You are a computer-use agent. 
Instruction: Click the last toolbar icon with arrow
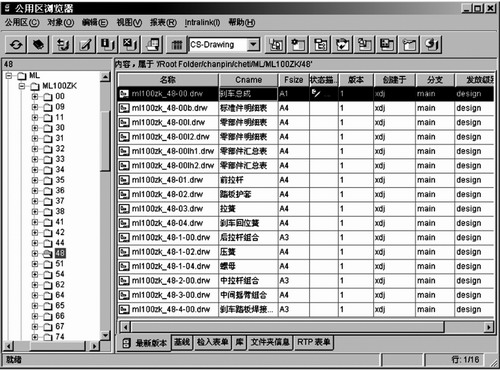point(432,45)
